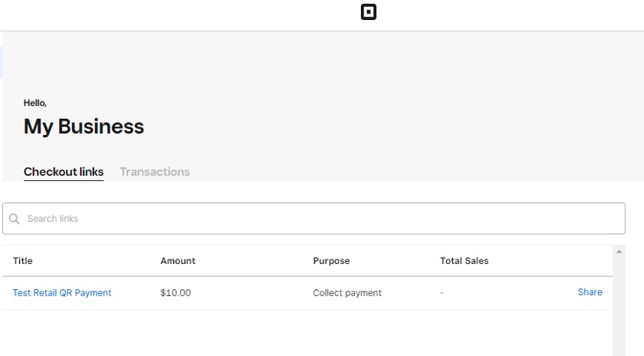This screenshot has height=356, width=644.
Task: Click the Square logo at top
Action: (369, 12)
